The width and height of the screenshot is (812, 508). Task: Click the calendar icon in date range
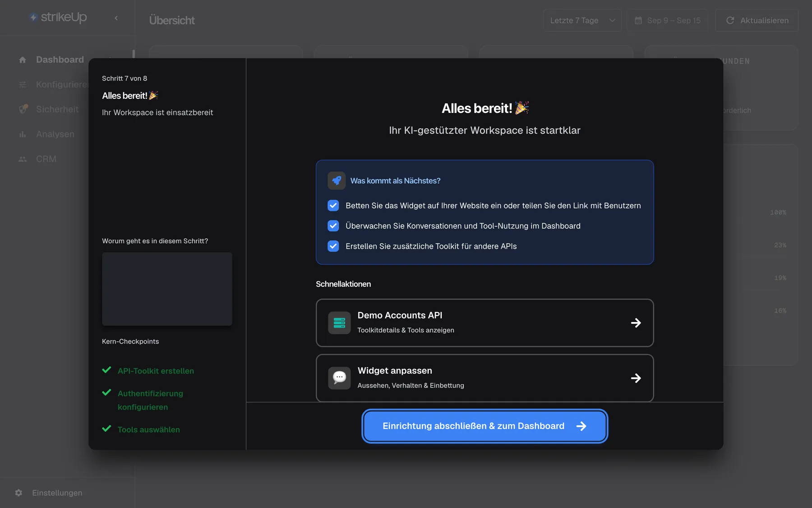click(638, 20)
